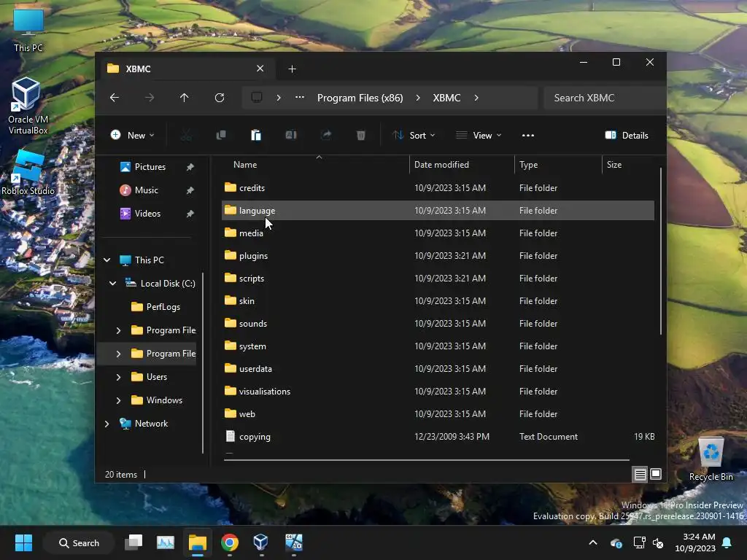This screenshot has height=560, width=747.
Task: Navigate to Program Files (x86) breadcrumb
Action: 360,98
